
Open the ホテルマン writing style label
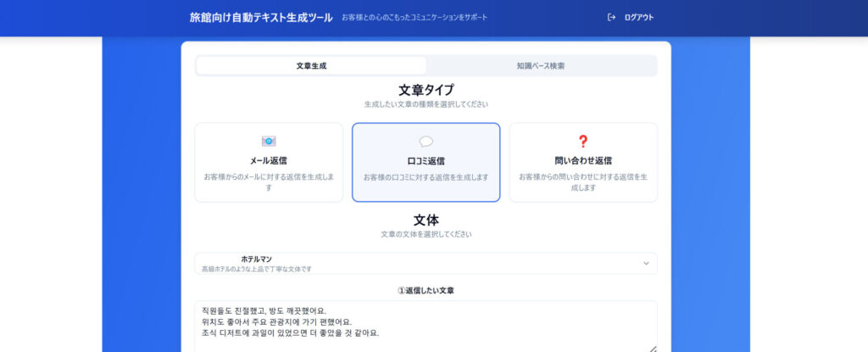(x=256, y=259)
